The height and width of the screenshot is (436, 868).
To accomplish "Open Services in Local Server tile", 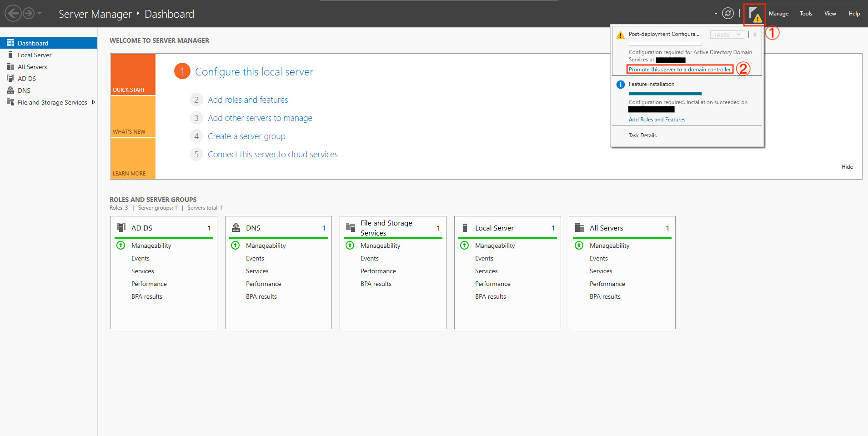I will tap(487, 271).
